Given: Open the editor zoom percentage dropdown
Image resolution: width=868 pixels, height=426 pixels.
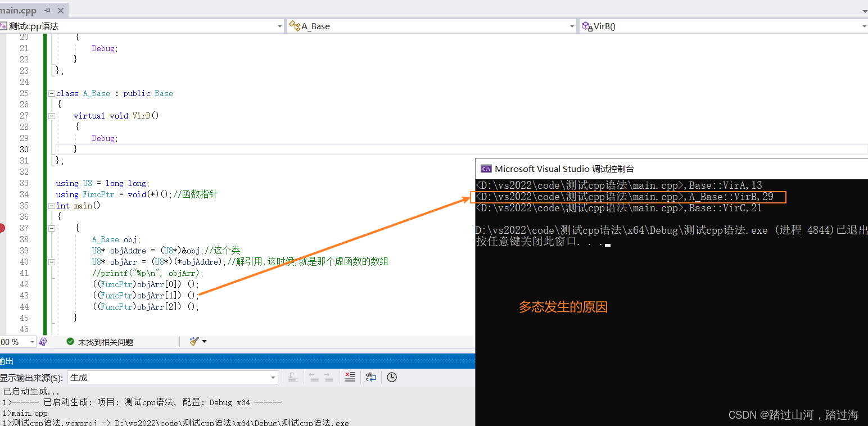Looking at the screenshot, I should (31, 342).
